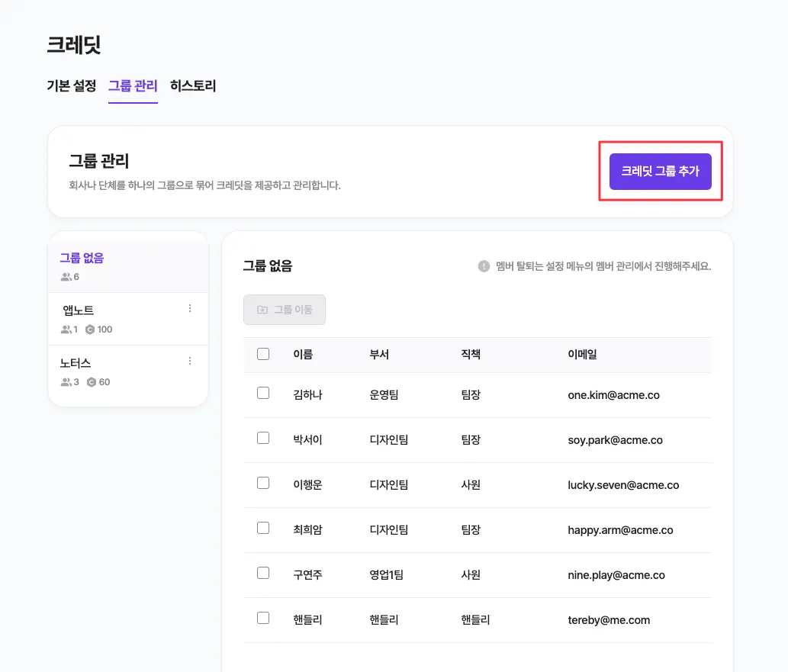Open the 히스토리 tab

pyautogui.click(x=193, y=86)
